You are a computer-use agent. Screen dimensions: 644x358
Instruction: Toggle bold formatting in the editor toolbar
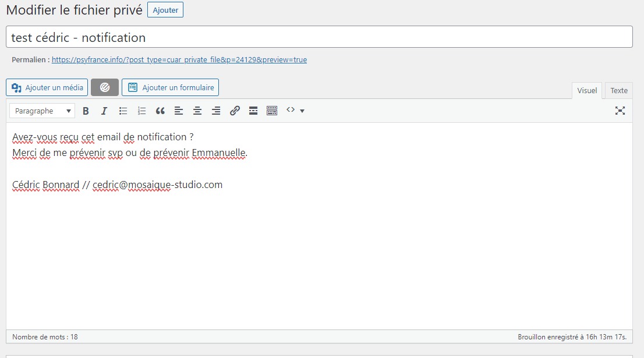point(86,111)
